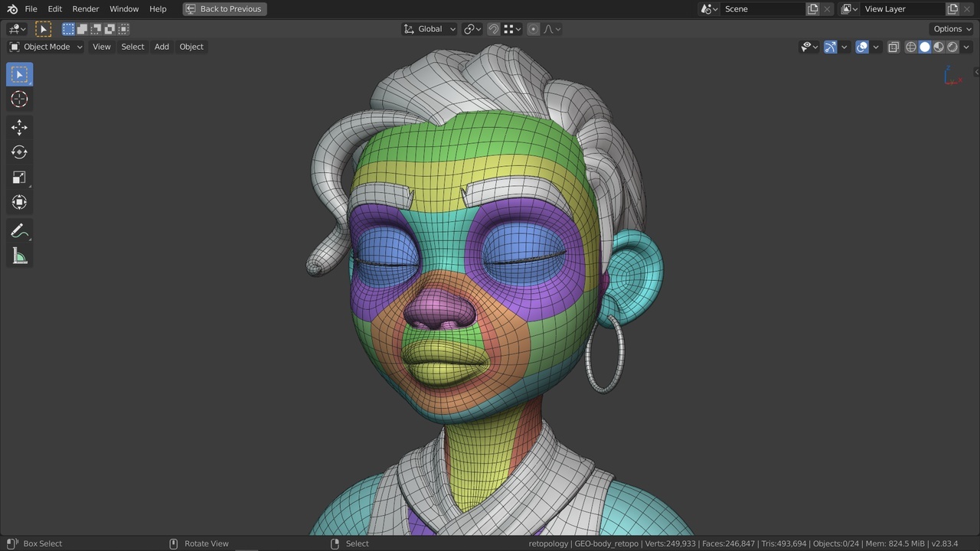980x551 pixels.
Task: Open the Global transform orientation dropdown
Action: point(429,28)
